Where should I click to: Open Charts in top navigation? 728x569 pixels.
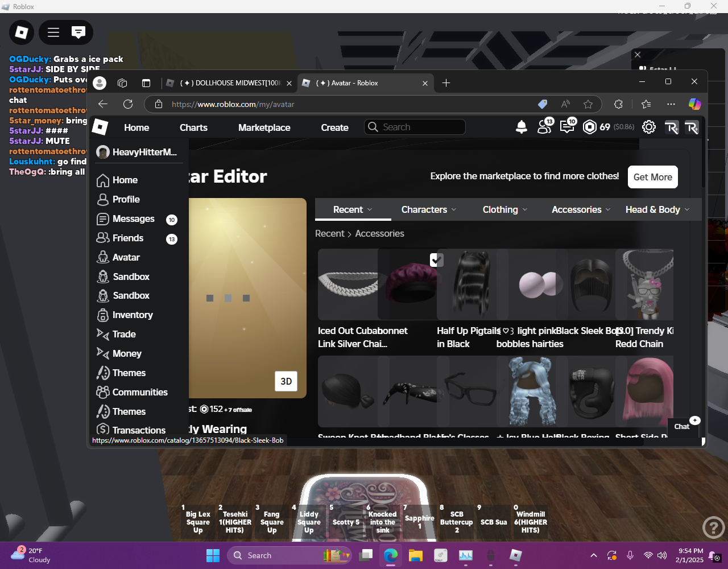pyautogui.click(x=193, y=127)
